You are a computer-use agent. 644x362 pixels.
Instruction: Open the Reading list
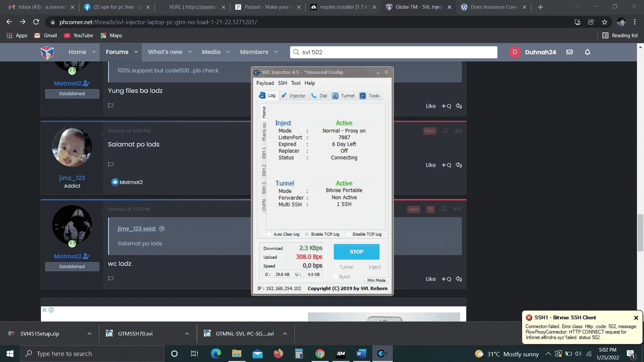tap(620, 36)
